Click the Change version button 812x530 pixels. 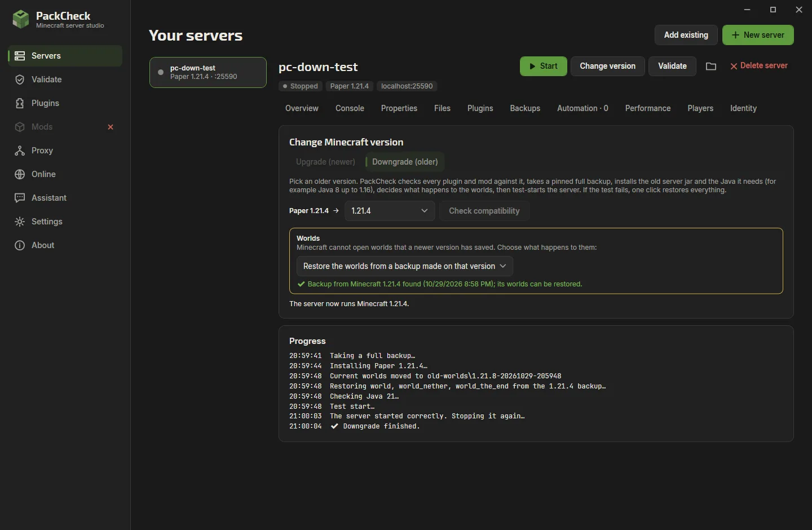607,66
